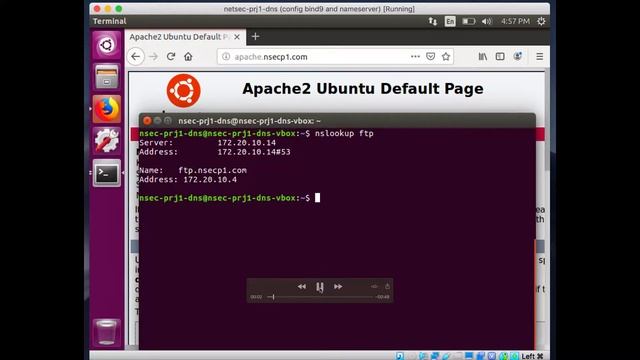This screenshot has height=360, width=640.
Task: Click the VirtualBox display status icon
Action: pos(469,356)
